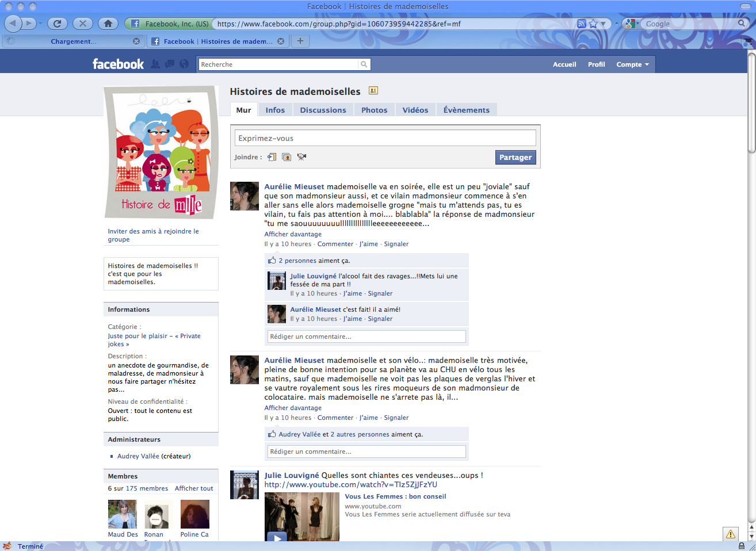This screenshot has height=551, width=756.
Task: Stop loading with the X toolbar button
Action: (x=82, y=24)
